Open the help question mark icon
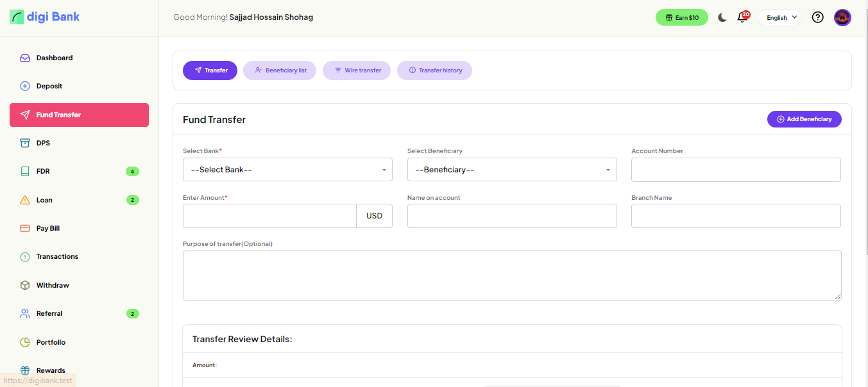The image size is (868, 387). click(817, 17)
